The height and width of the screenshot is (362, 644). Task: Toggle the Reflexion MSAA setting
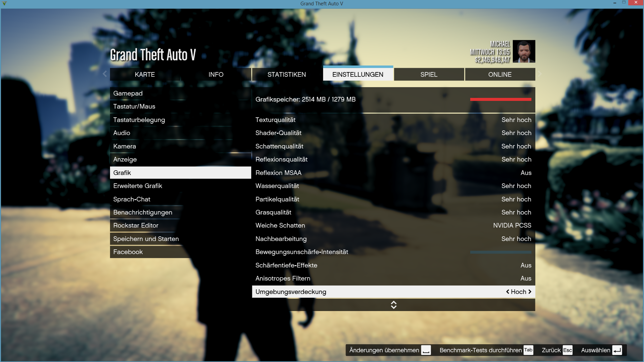coord(526,173)
